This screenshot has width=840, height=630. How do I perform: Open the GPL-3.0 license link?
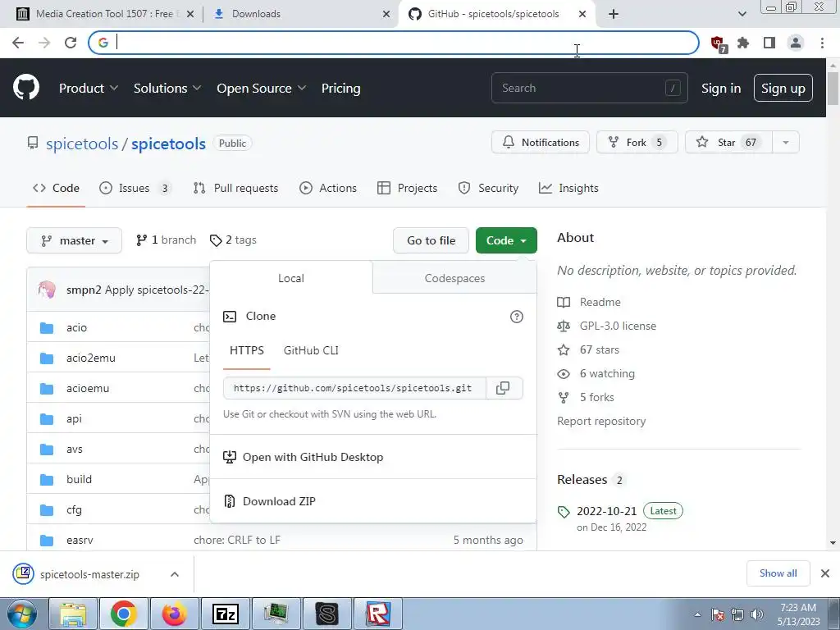[x=618, y=326]
